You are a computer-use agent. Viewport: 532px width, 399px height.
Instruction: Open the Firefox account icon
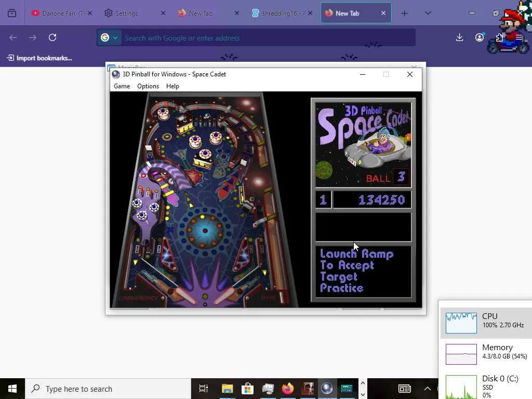[480, 37]
